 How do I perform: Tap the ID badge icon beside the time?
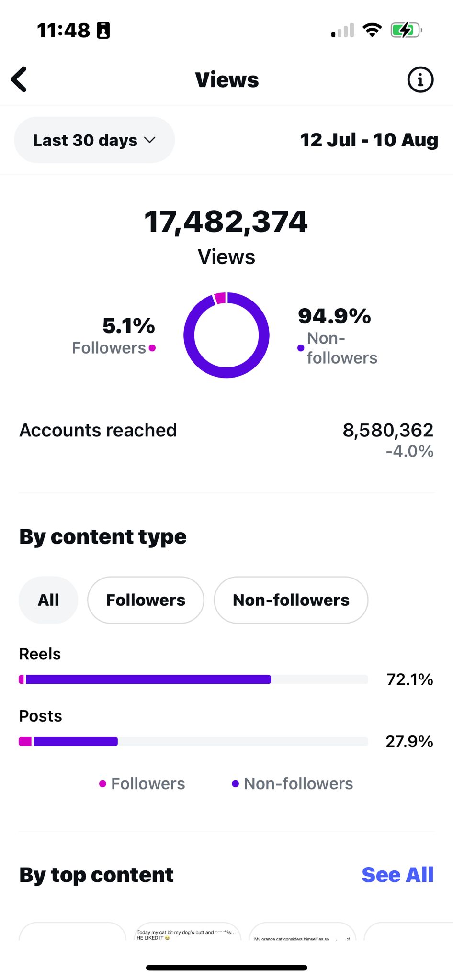[103, 30]
